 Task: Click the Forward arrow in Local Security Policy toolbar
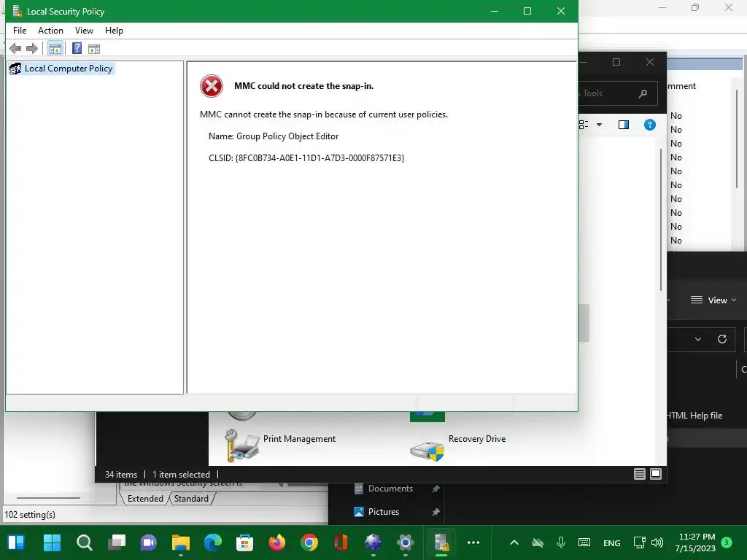tap(32, 48)
